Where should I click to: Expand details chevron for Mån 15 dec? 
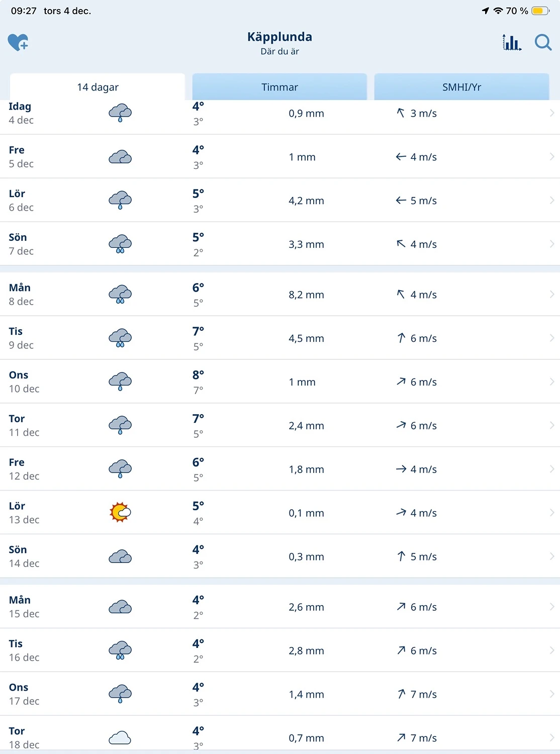(x=551, y=607)
